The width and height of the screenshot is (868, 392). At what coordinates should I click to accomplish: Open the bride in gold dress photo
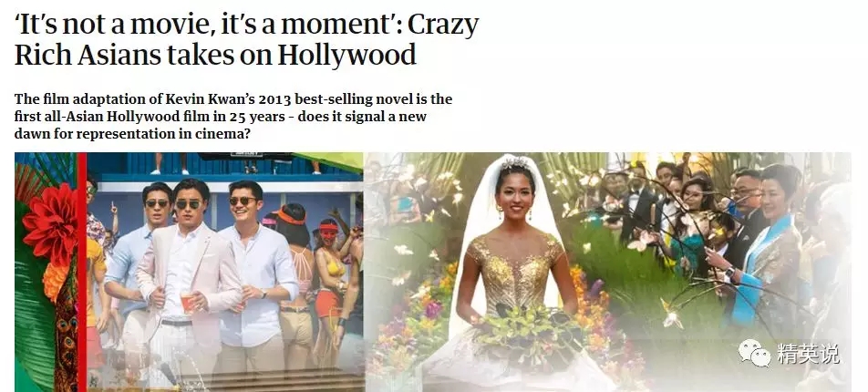(607, 272)
